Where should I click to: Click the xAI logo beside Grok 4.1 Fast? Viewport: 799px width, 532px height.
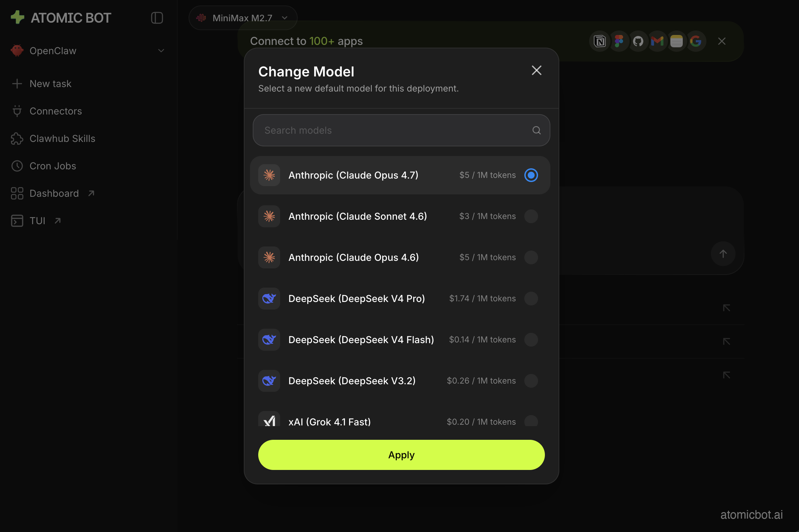tap(269, 419)
